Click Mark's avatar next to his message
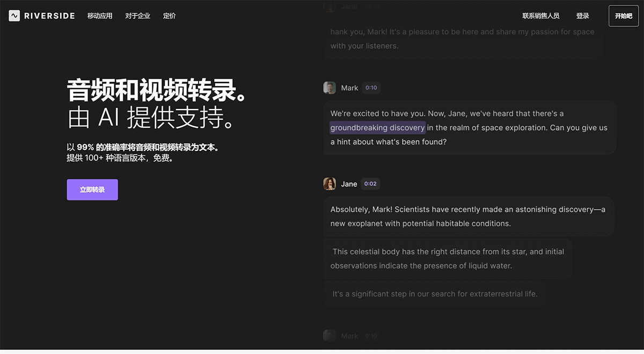The image size is (644, 354). click(329, 87)
